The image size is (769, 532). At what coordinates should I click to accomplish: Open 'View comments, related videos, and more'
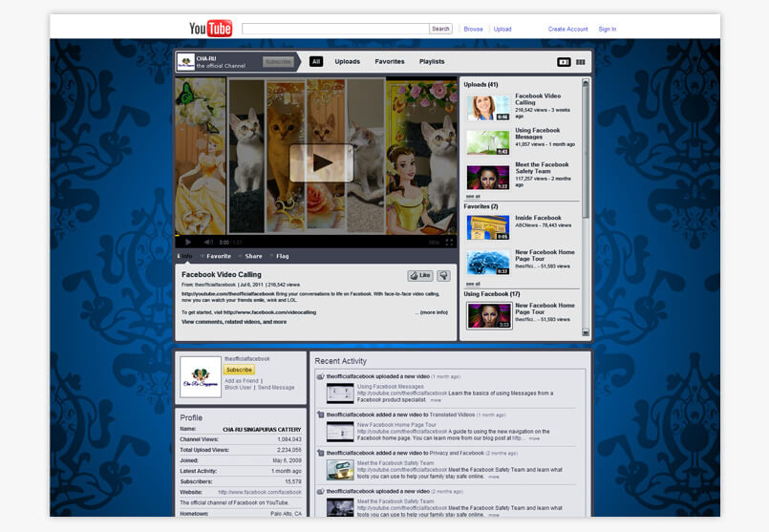click(x=234, y=322)
